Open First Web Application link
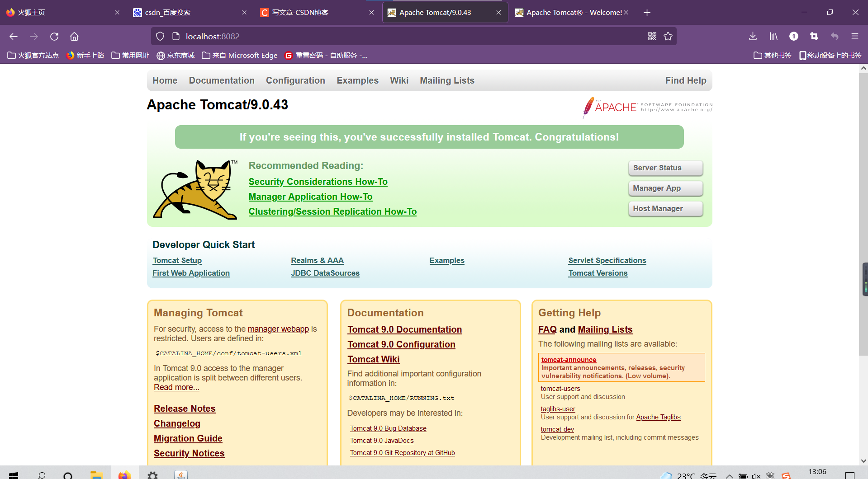The height and width of the screenshot is (479, 868). (191, 273)
